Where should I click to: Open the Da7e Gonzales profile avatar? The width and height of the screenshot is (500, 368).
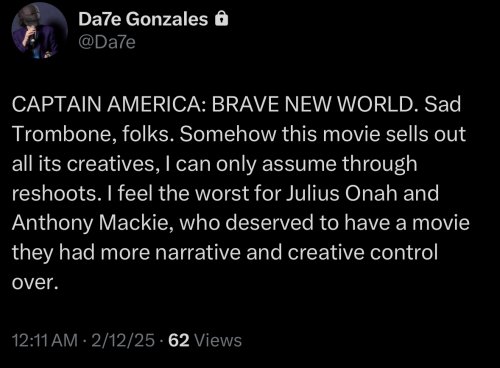click(x=39, y=31)
